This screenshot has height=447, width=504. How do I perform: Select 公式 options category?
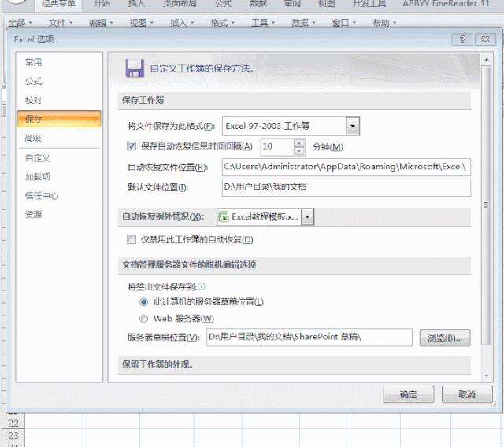(x=59, y=81)
